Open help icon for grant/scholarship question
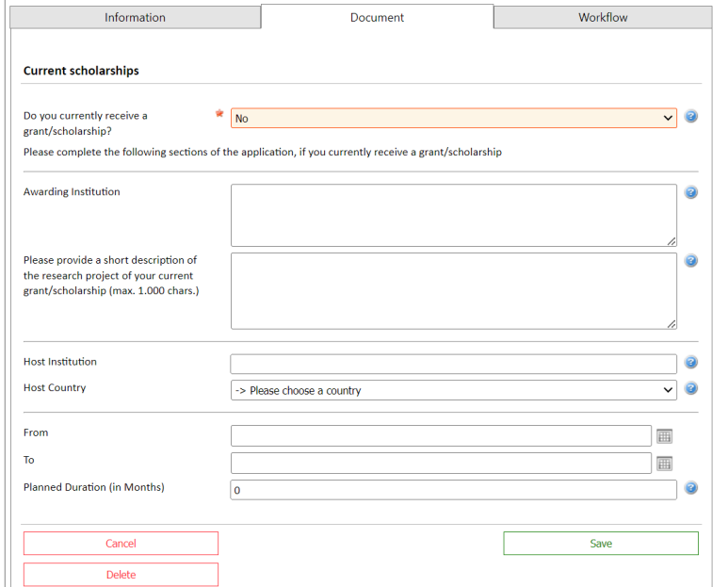This screenshot has width=728, height=587. click(x=691, y=116)
